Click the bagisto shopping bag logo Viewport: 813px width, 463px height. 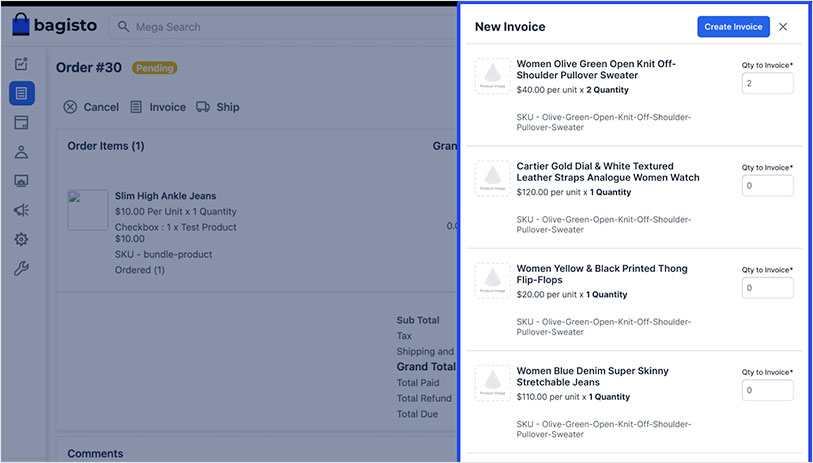point(21,24)
